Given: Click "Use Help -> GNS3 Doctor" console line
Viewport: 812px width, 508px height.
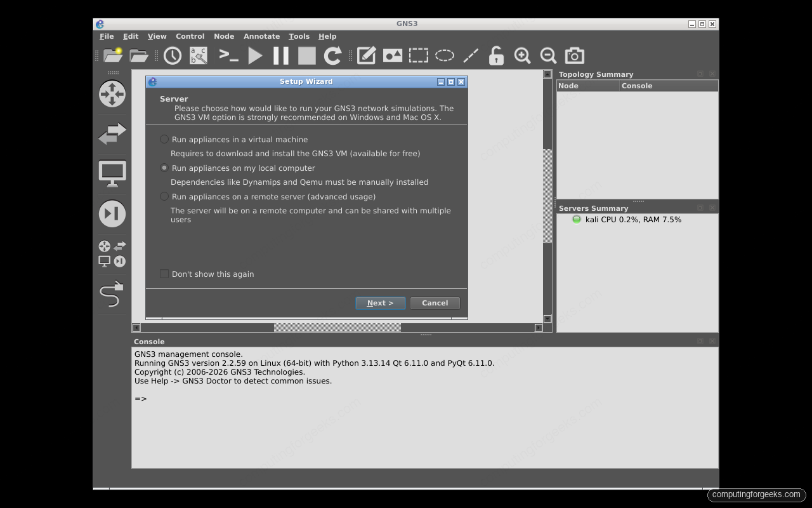Looking at the screenshot, I should [x=233, y=381].
